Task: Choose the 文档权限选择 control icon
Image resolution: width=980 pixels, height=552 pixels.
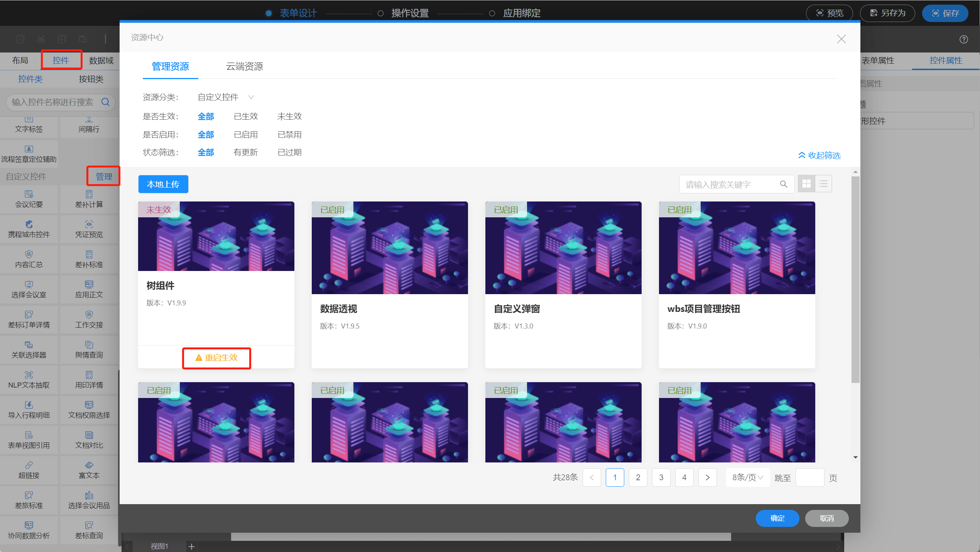Action: click(89, 405)
